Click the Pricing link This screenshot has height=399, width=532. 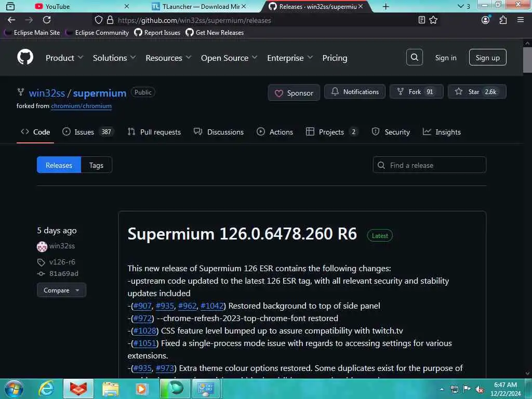[335, 58]
